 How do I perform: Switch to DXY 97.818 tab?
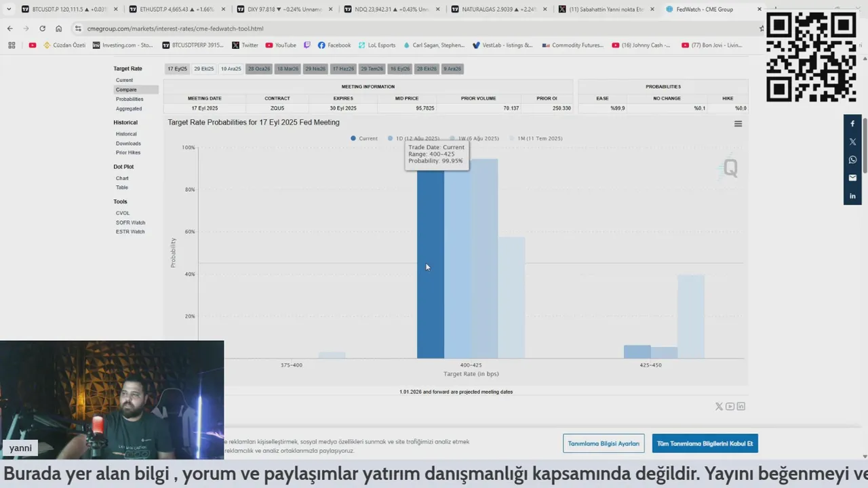(284, 9)
